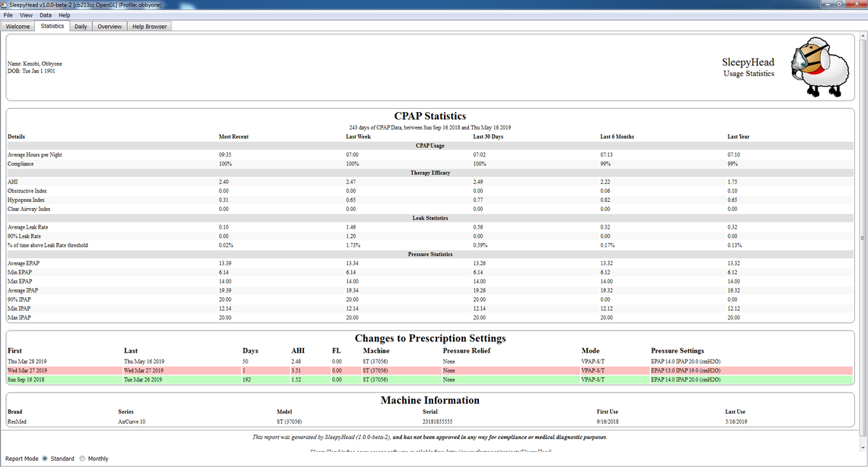
Task: Click the 'Average EPAP' row label
Action: (24, 264)
